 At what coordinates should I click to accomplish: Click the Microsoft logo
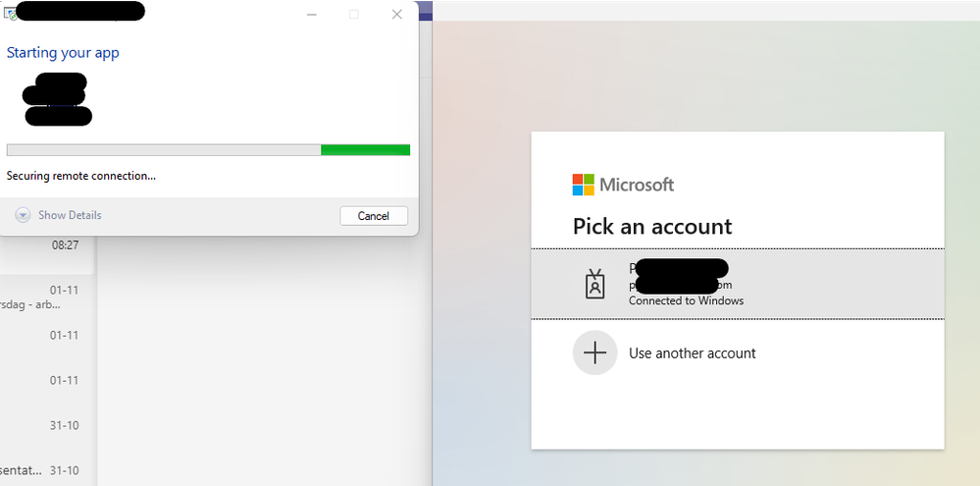(583, 185)
